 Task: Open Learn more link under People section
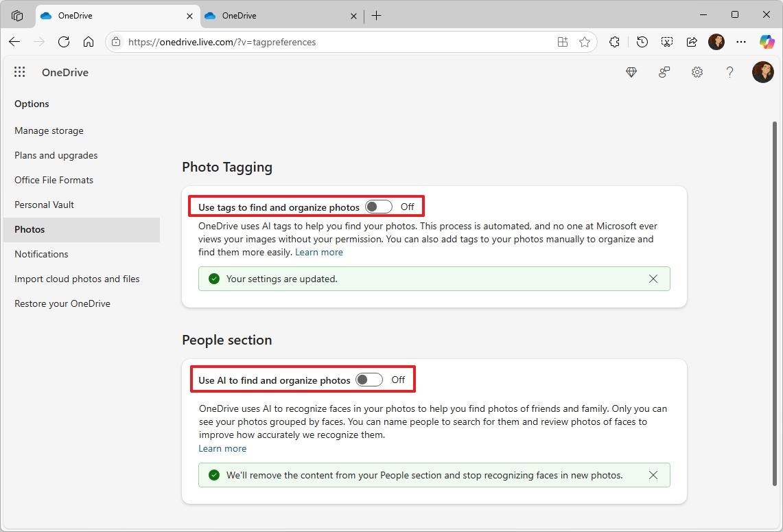tap(223, 448)
